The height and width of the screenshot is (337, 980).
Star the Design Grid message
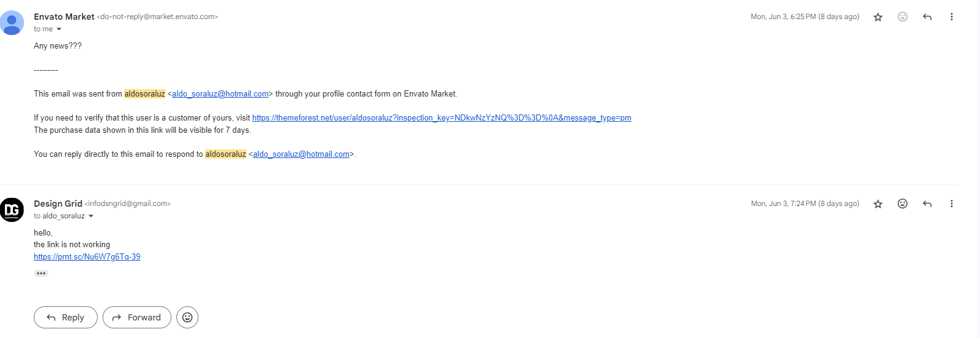(x=878, y=204)
